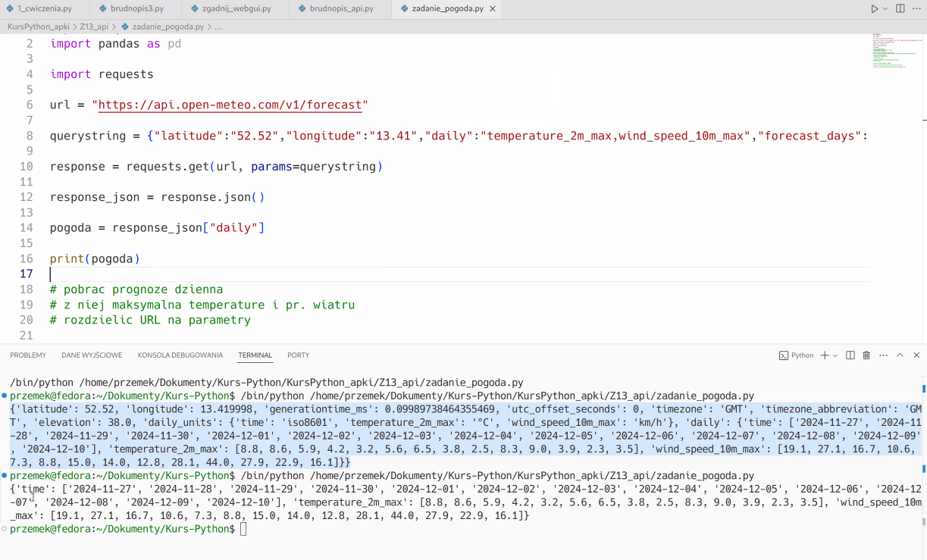Click the 'import pandas as pd' line
Screen dimensions: 927x560
115,44
